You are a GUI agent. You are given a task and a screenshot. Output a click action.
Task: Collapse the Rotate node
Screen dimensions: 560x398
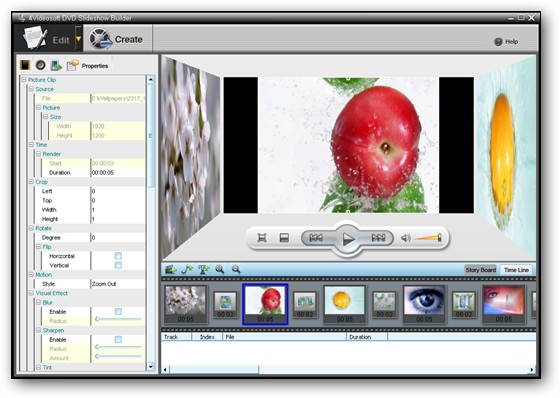[x=31, y=228]
